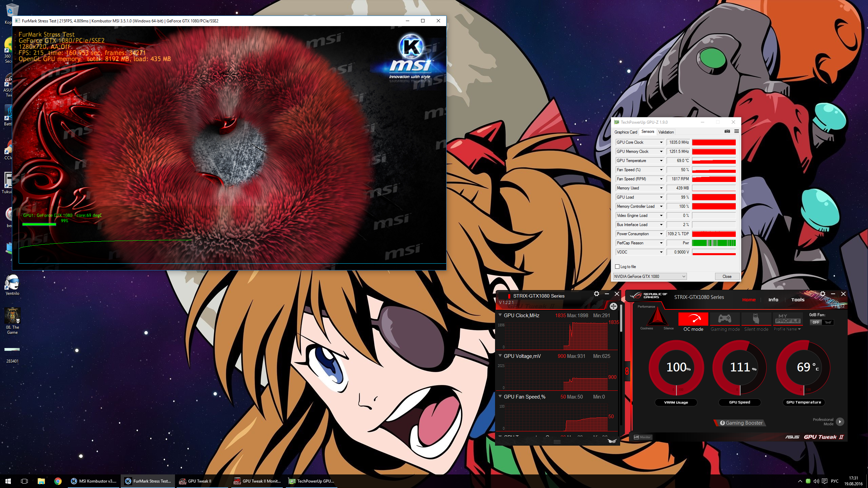Click the monitor drag/move round icon
Viewport: 868px width, 488px height.
pyautogui.click(x=613, y=306)
